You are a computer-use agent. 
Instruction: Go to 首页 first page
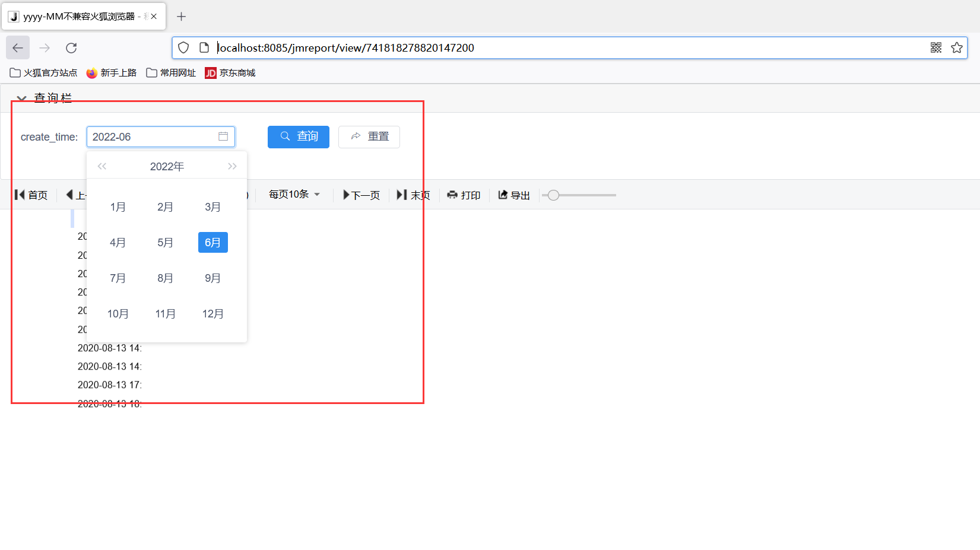(x=31, y=195)
